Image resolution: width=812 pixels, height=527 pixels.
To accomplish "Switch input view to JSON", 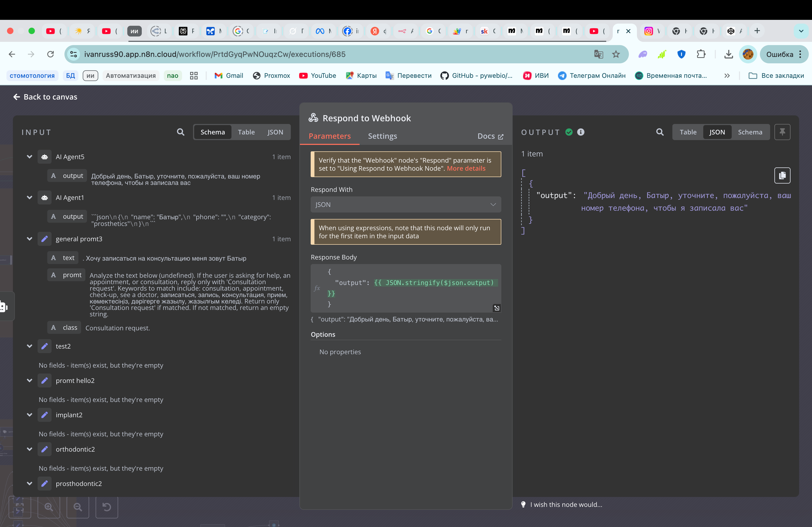I will coord(275,132).
